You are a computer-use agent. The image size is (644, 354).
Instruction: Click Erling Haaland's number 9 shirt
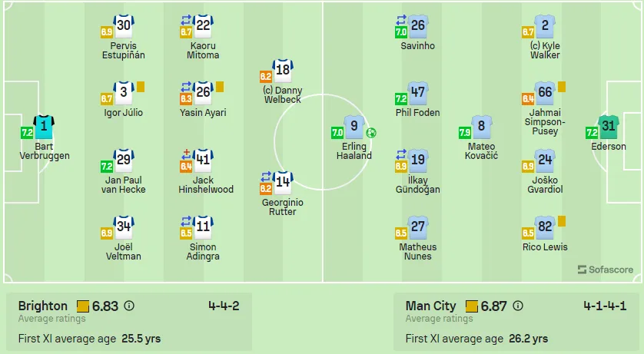tap(354, 127)
